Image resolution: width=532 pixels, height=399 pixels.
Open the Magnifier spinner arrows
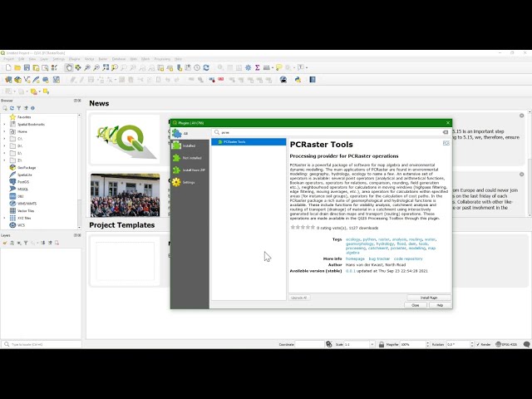(x=427, y=344)
